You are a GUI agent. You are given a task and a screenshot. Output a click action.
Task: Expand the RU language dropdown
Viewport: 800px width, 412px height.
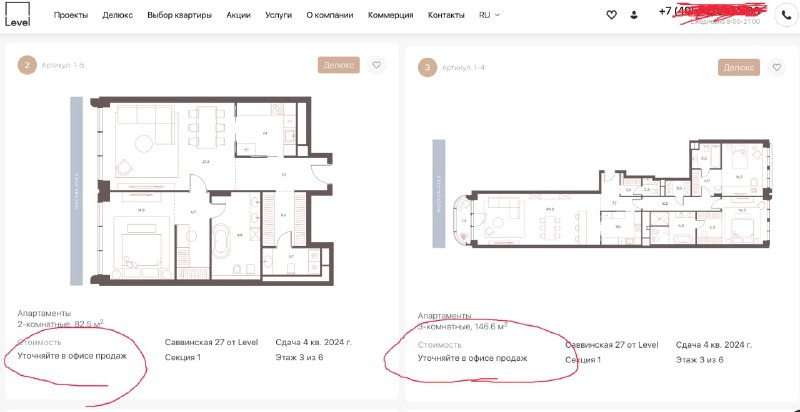point(489,15)
